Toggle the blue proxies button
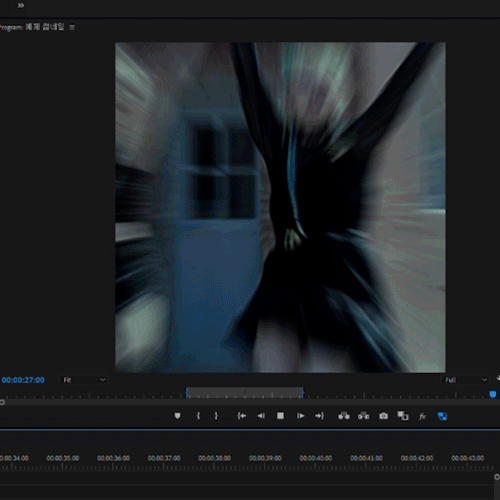500x500 pixels. [442, 416]
